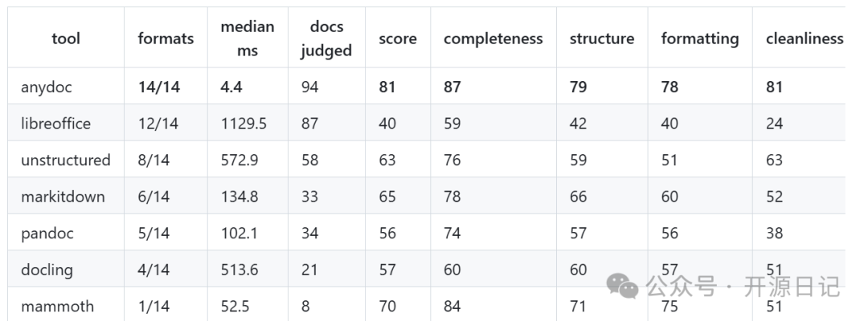This screenshot has height=321, width=868.
Task: Select libreoffice's 1129.5 median ms value
Action: pos(244,124)
